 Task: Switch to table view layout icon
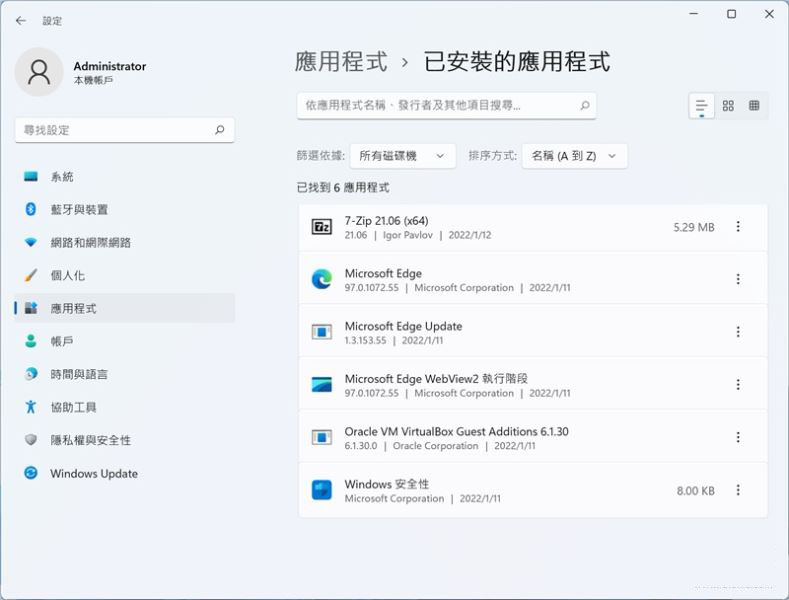click(754, 106)
